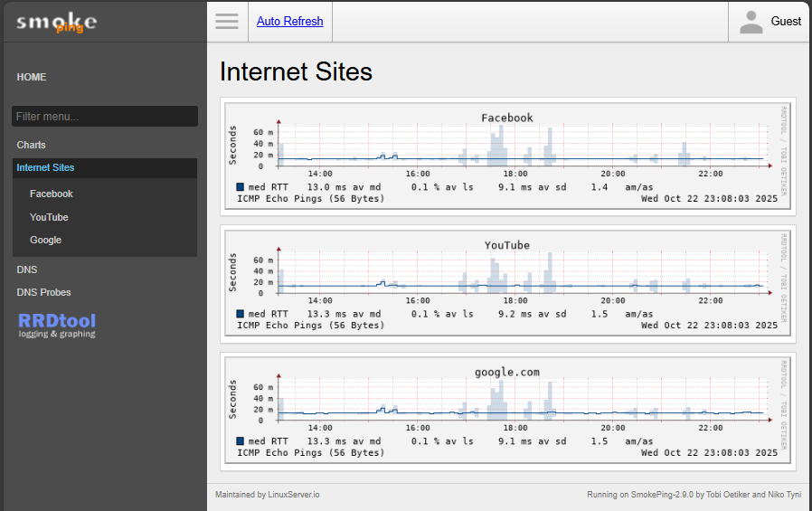812x511 pixels.
Task: Select Facebook in sidebar submenu
Action: (x=52, y=194)
